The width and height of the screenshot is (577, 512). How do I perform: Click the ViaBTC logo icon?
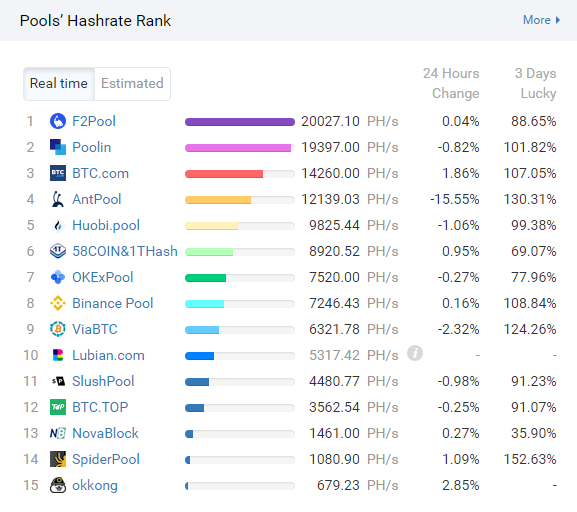click(58, 329)
